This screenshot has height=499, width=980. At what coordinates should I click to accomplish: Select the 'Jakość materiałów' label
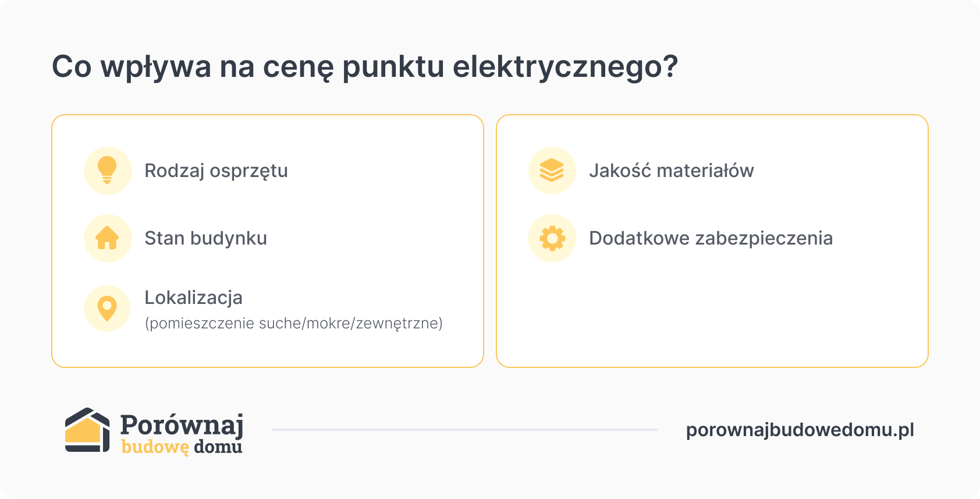671,171
